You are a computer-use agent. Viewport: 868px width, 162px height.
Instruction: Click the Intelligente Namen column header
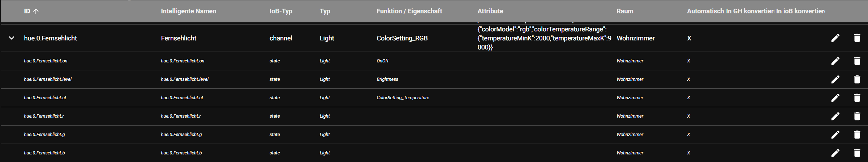188,11
